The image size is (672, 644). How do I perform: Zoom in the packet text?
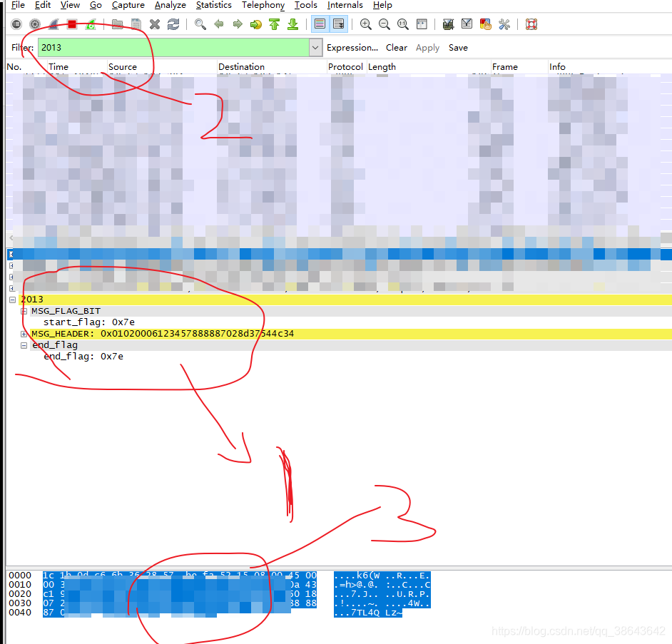(365, 24)
